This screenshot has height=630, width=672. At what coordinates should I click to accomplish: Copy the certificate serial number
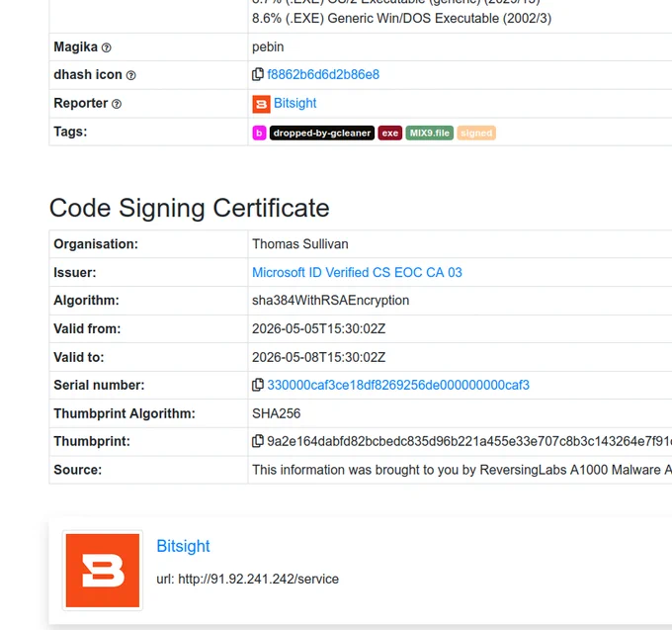tap(258, 385)
